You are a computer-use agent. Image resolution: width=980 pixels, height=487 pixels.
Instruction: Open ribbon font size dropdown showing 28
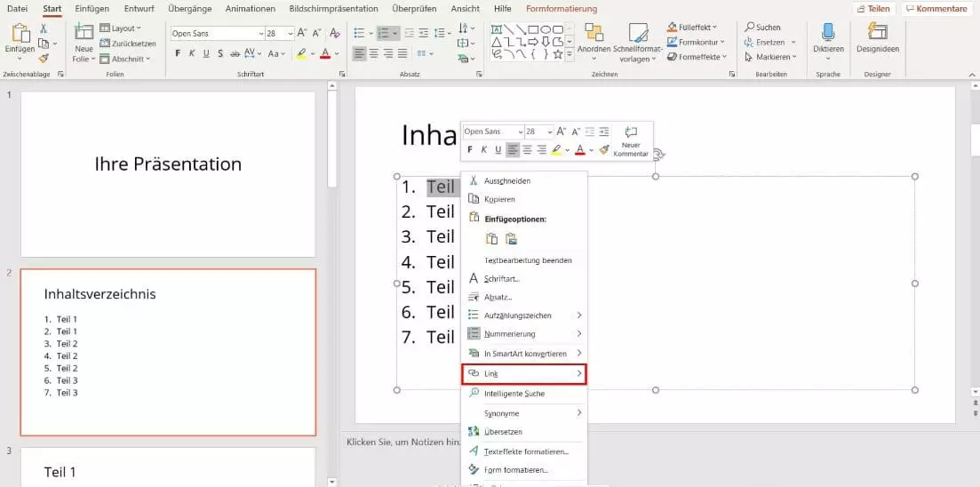pyautogui.click(x=291, y=34)
